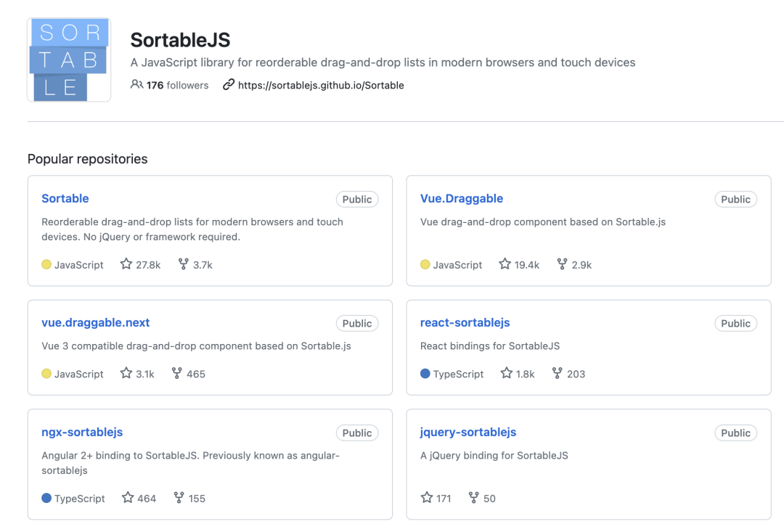View the 176 followers list
This screenshot has height=532, width=784.
pyautogui.click(x=177, y=85)
